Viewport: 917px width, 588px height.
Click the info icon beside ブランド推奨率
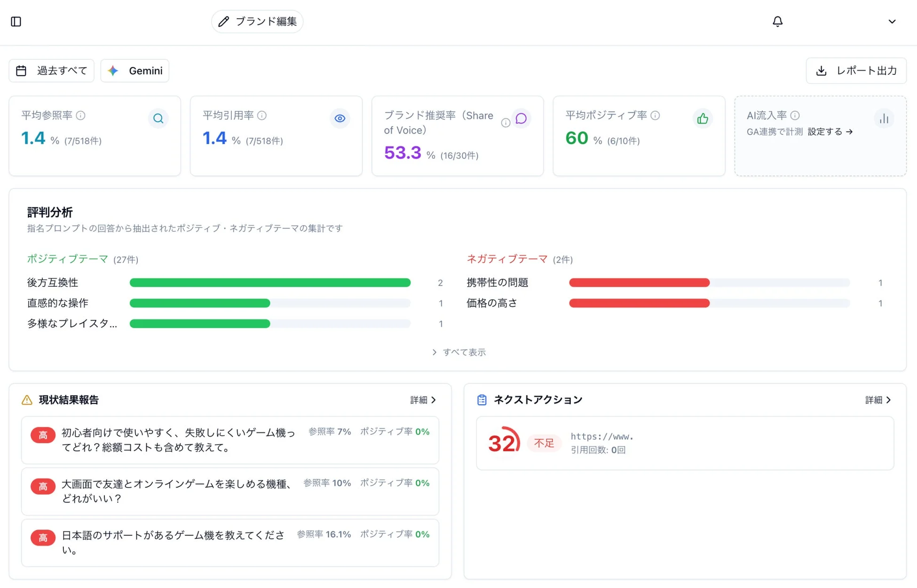[506, 123]
